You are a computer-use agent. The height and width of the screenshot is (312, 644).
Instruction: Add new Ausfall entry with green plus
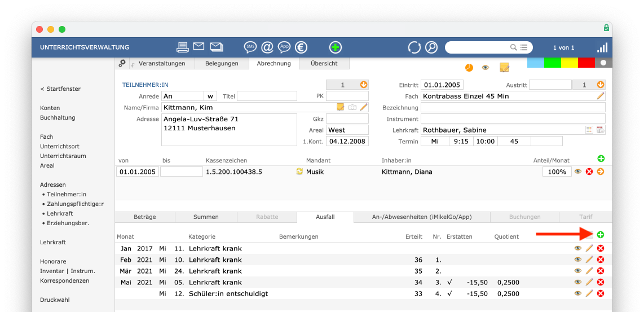click(x=601, y=235)
